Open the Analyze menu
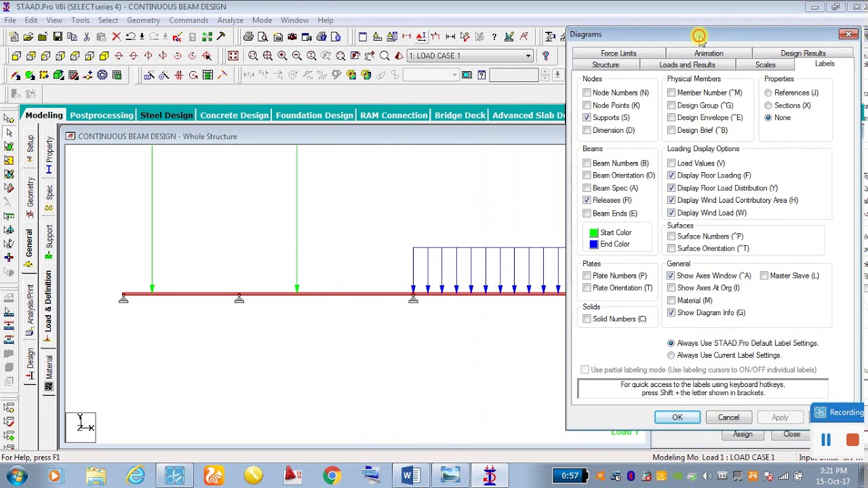Viewport: 868px width, 488px height. click(230, 20)
